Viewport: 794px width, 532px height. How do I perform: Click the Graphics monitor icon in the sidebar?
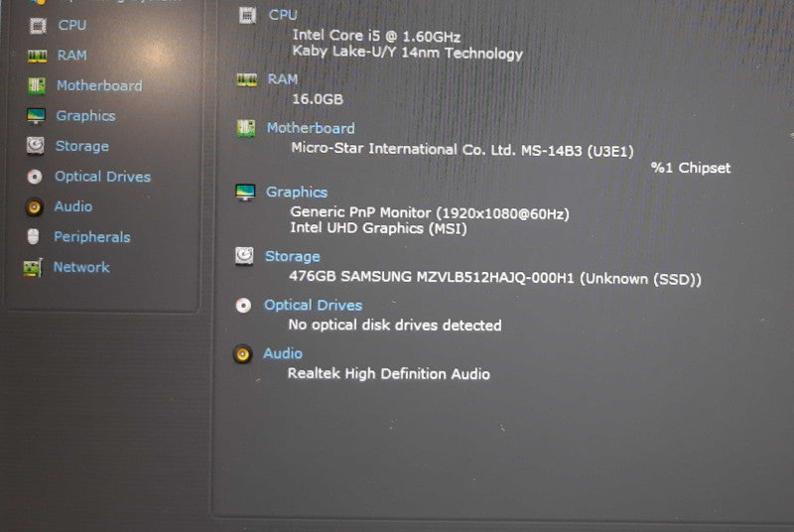(x=36, y=116)
